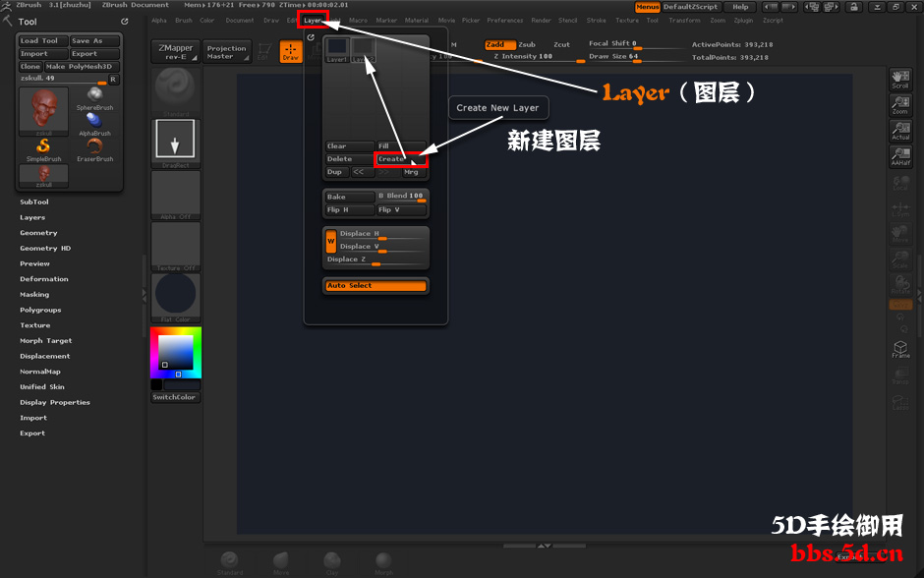The width and height of the screenshot is (924, 578).
Task: Expand the Polygroups subpalette
Action: pyautogui.click(x=40, y=310)
